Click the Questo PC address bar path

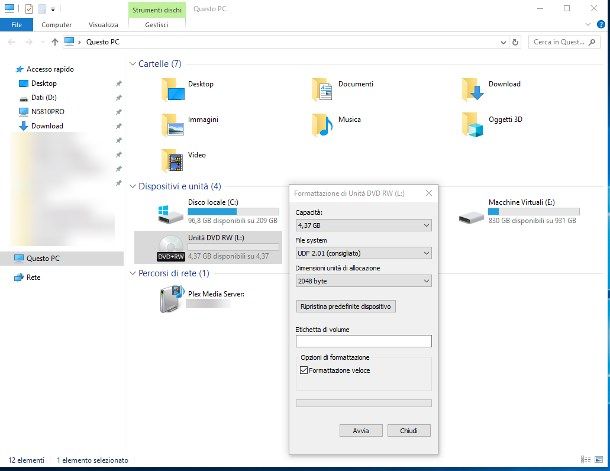tap(103, 42)
